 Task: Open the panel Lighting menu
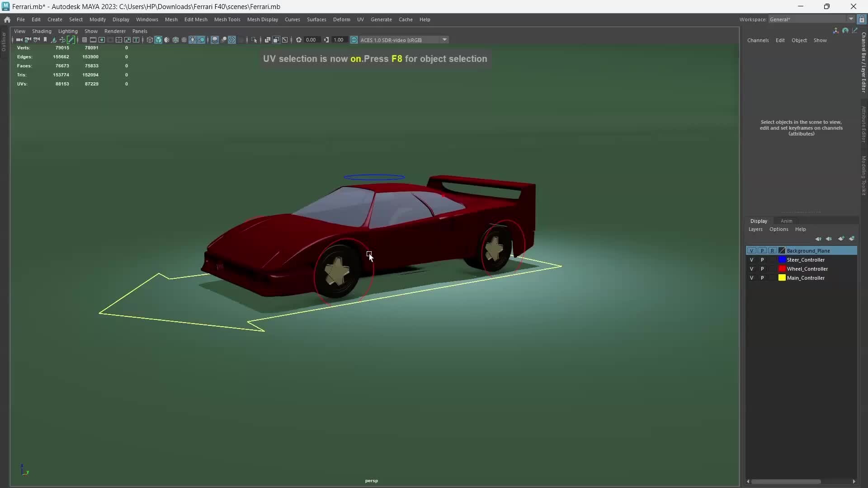(68, 31)
